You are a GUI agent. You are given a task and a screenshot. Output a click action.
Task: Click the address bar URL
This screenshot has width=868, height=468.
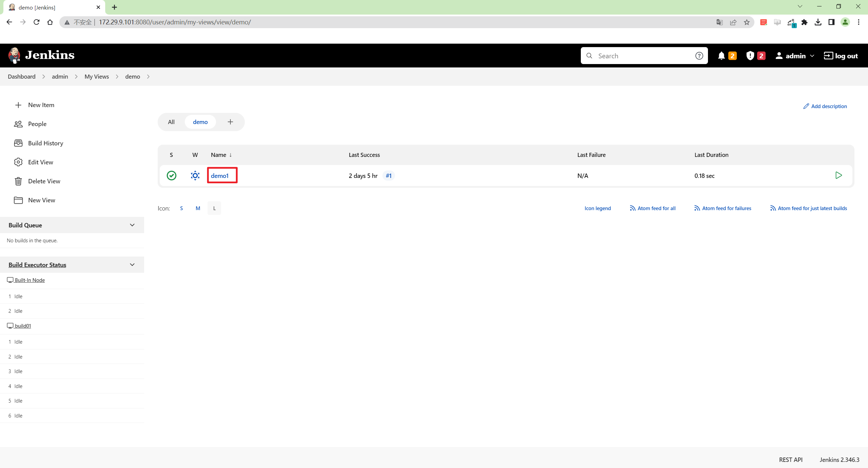pos(175,22)
